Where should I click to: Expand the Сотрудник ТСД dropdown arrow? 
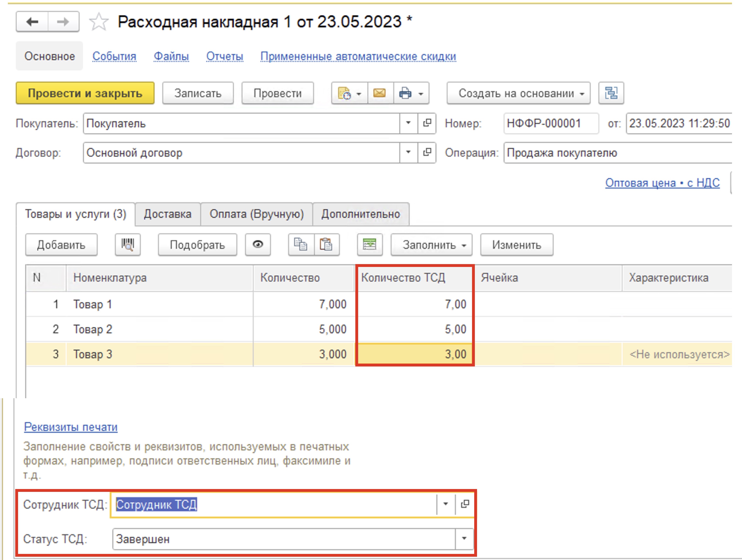point(446,504)
